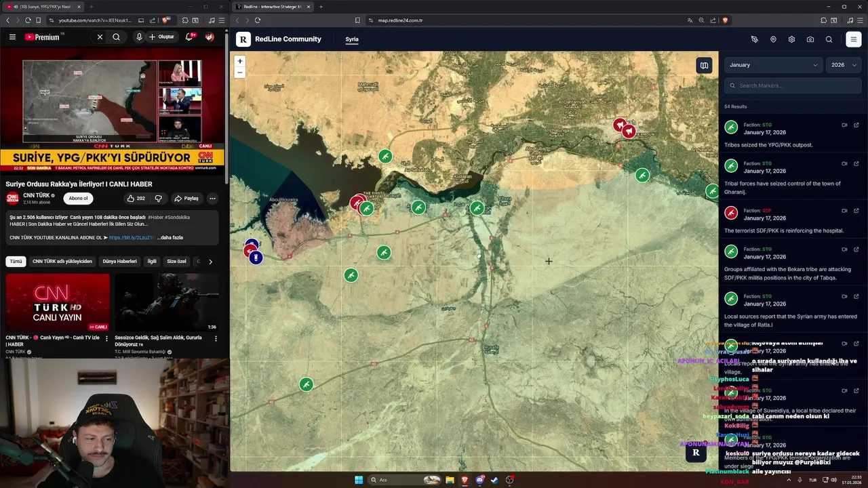The width and height of the screenshot is (868, 488).
Task: Select the Syria tab in RedLine
Action: 351,39
